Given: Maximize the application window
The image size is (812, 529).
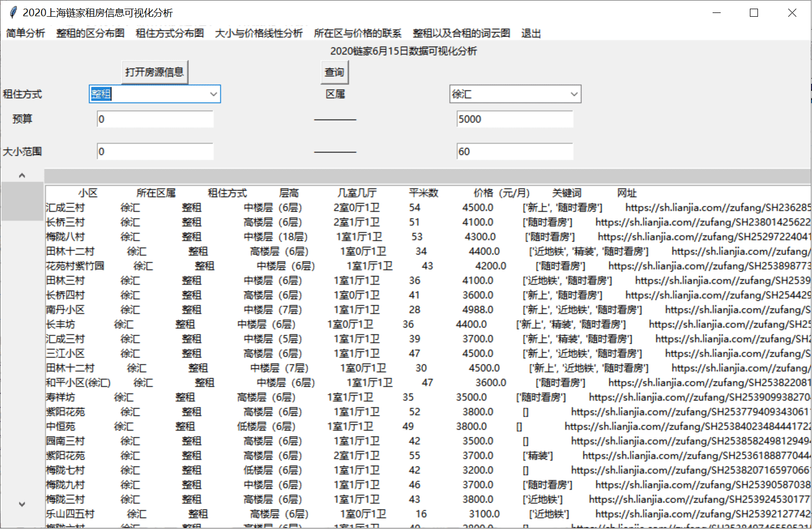Looking at the screenshot, I should click(754, 12).
